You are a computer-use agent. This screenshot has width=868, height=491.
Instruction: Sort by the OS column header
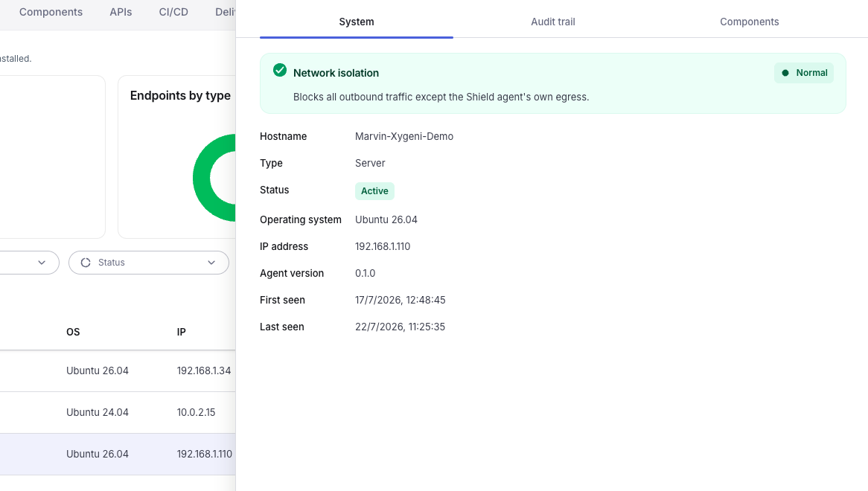73,332
